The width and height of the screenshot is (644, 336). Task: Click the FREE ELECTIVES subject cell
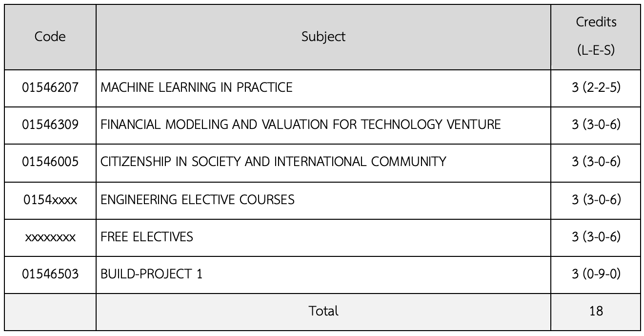(x=147, y=237)
